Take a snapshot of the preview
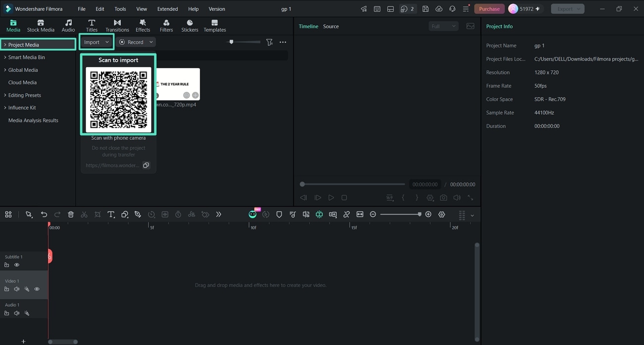Viewport: 644px width, 345px height. click(x=443, y=198)
